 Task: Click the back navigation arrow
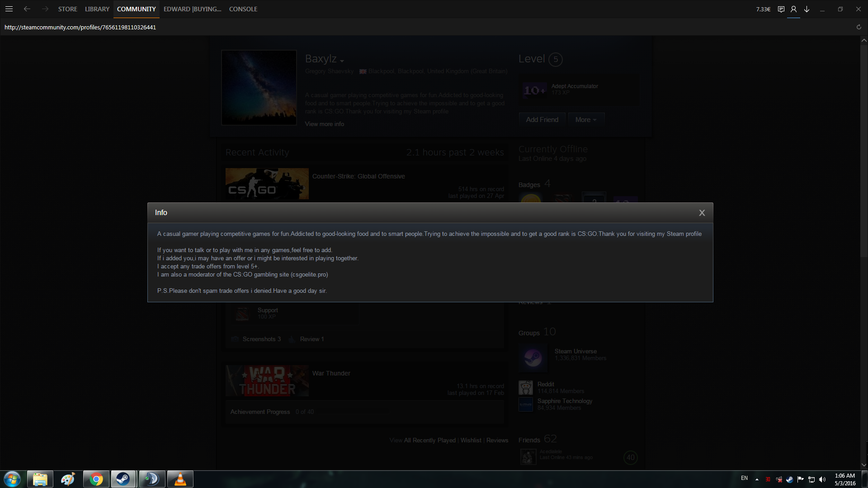27,9
